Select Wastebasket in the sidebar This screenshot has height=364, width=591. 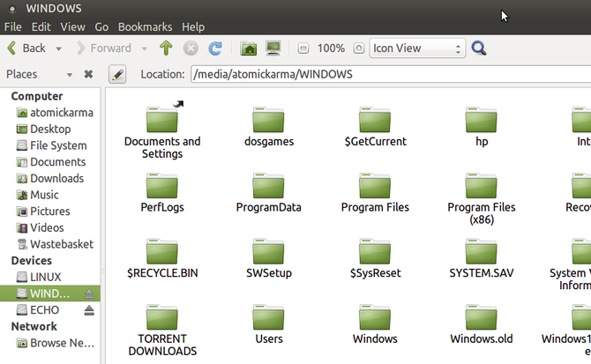click(55, 244)
